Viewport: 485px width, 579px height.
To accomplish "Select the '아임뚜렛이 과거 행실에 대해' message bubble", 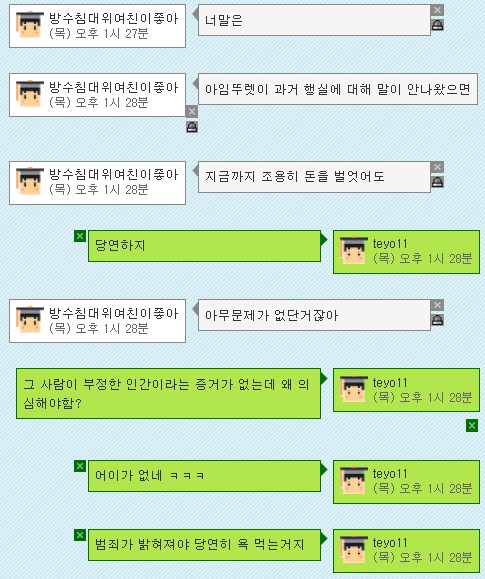I will pos(338,89).
